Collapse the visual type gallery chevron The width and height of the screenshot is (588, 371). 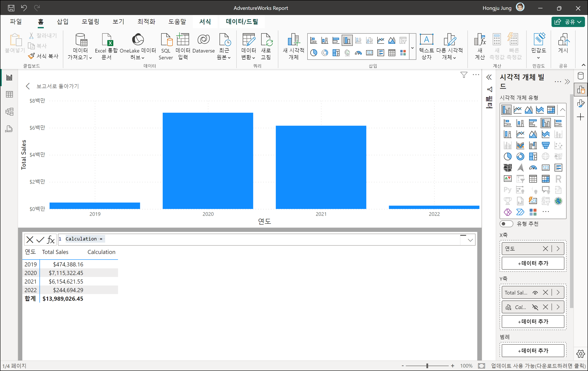(562, 110)
